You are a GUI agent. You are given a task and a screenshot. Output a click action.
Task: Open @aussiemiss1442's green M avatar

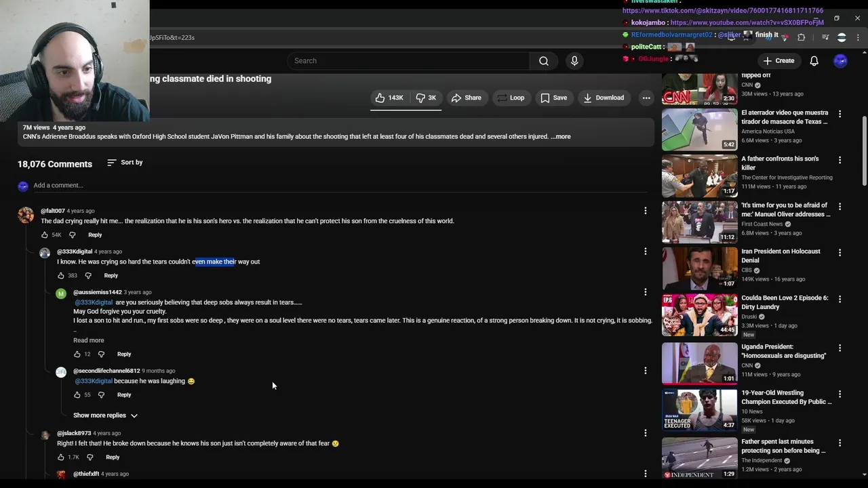coord(61,293)
